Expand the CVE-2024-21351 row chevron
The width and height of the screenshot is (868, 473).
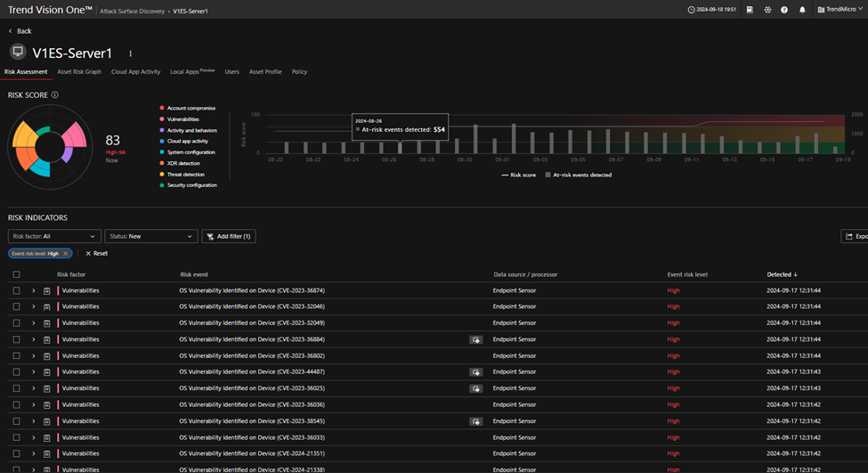(x=34, y=453)
